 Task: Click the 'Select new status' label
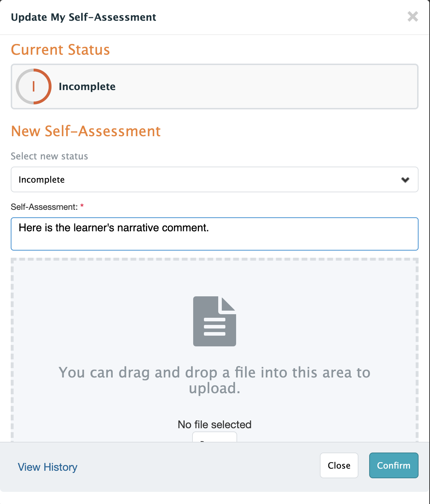49,156
